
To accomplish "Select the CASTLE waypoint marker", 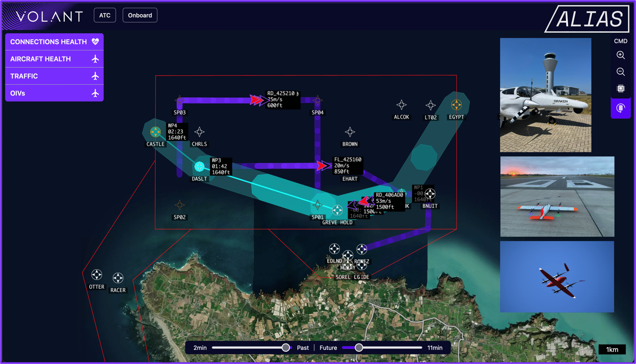I will (x=156, y=132).
